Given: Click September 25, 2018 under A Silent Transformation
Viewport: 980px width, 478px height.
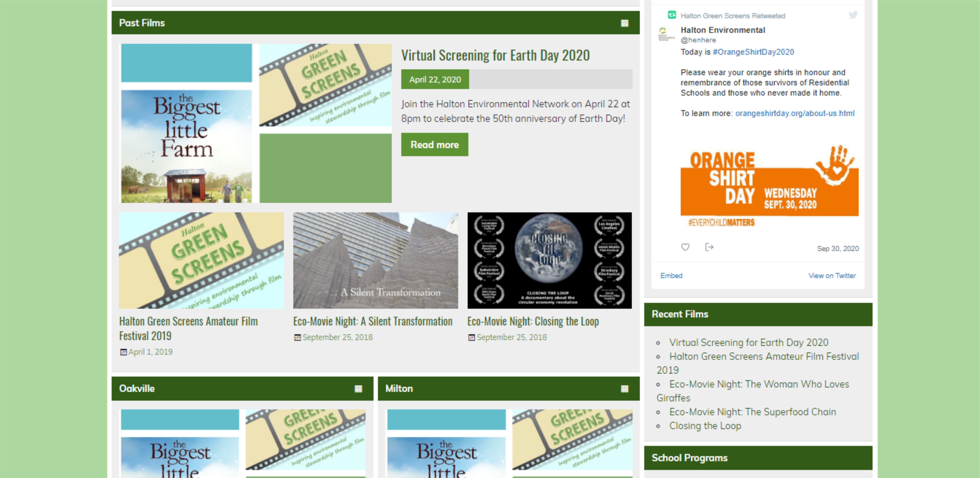Looking at the screenshot, I should (338, 338).
